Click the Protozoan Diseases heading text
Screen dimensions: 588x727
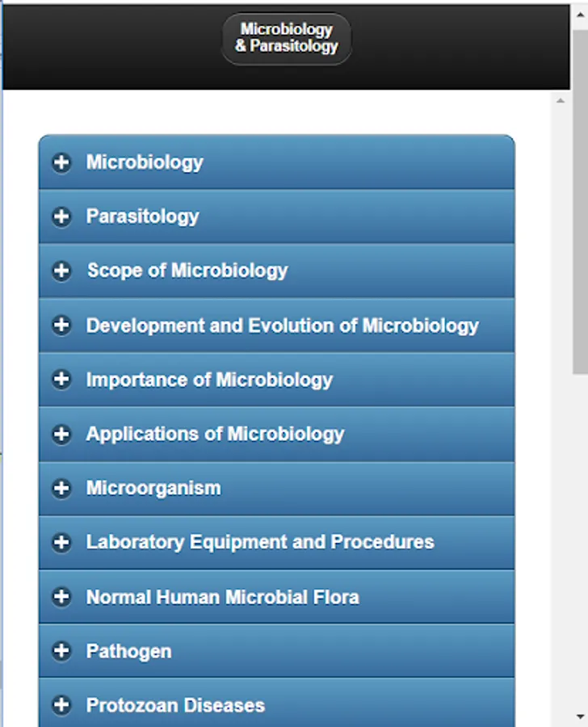click(175, 705)
